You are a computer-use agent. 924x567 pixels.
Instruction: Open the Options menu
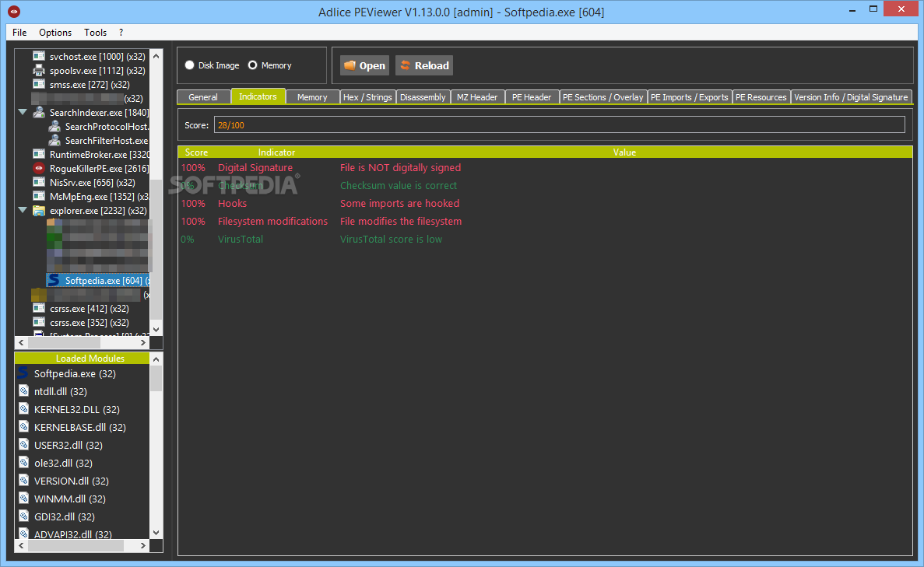tap(55, 33)
